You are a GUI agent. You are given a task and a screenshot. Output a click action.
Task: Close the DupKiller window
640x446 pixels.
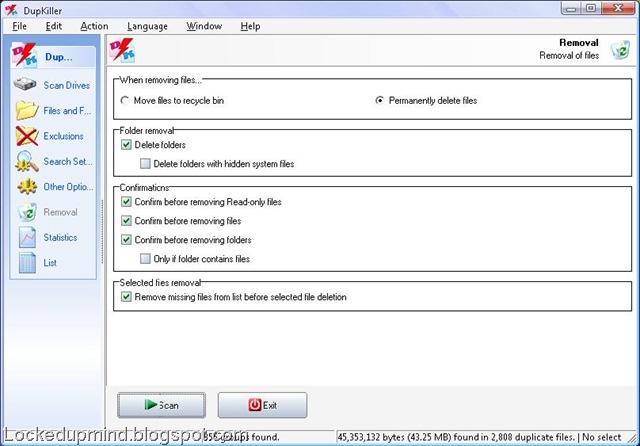coord(618,8)
